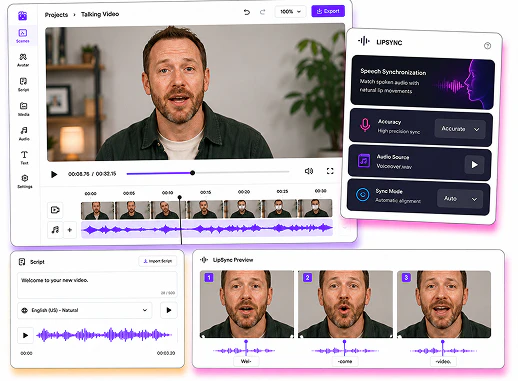The image size is (519, 381).
Task: Redo the last action
Action: coord(263,12)
